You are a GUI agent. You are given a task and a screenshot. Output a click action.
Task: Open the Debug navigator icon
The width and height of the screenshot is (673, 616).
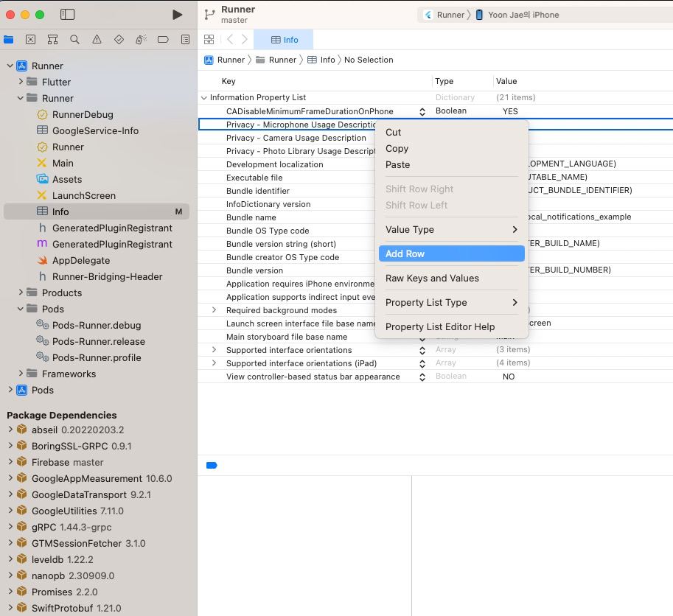click(x=142, y=40)
